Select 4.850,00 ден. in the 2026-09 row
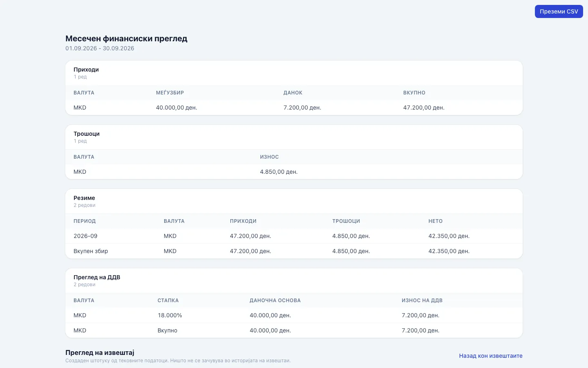 point(351,236)
